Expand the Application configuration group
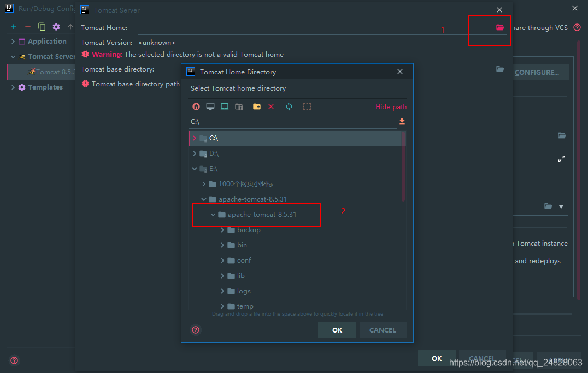 [x=13, y=42]
